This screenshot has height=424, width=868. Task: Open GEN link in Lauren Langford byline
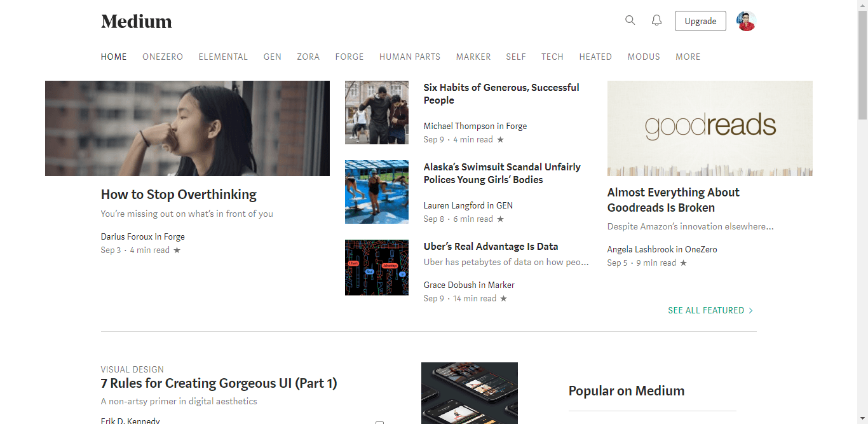click(505, 206)
